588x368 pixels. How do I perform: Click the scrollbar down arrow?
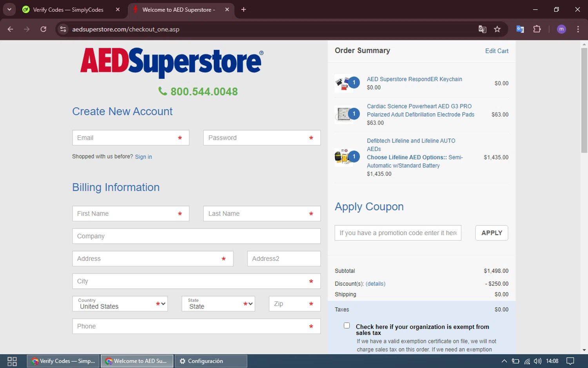tap(584, 350)
